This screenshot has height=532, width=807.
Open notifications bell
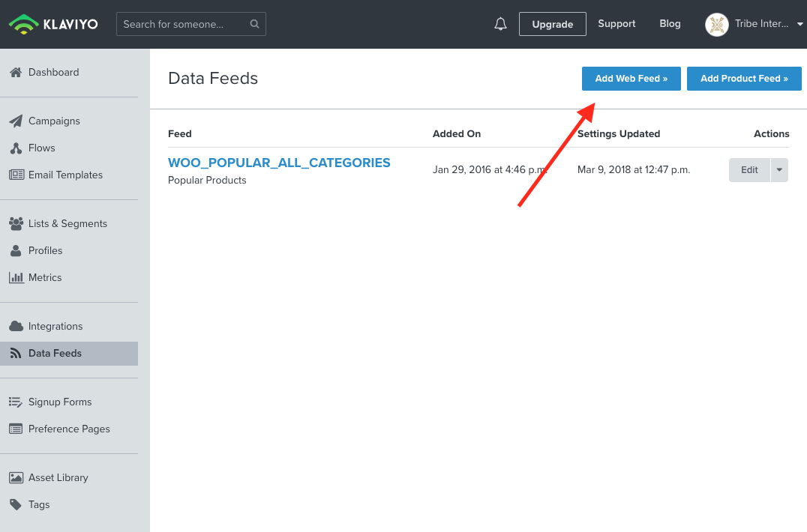500,24
